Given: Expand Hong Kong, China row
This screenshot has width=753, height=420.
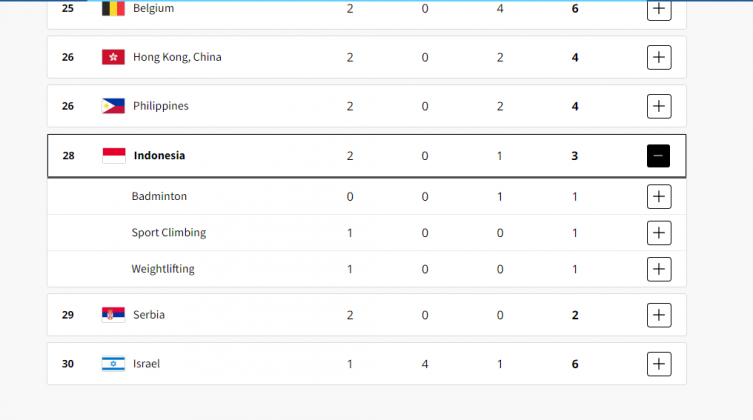Looking at the screenshot, I should tap(658, 57).
